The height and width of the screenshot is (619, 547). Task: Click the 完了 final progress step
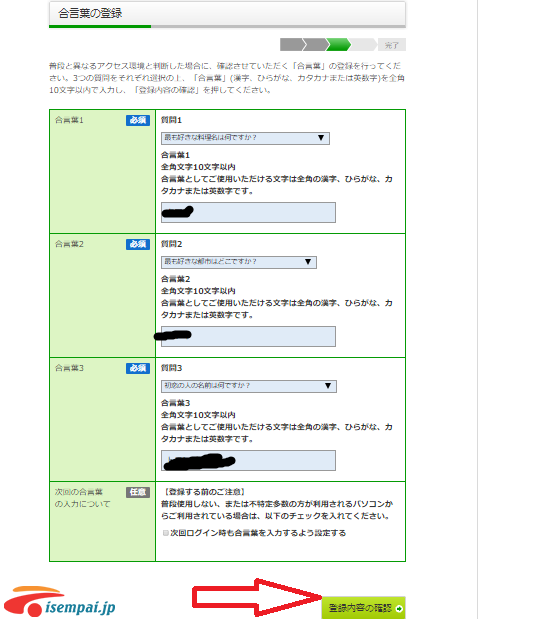tap(392, 45)
